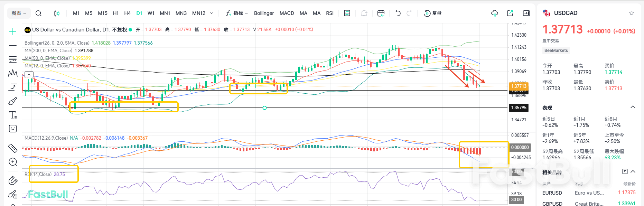Collapse the right side panel
This screenshot has width=644, height=206.
coord(526,13)
